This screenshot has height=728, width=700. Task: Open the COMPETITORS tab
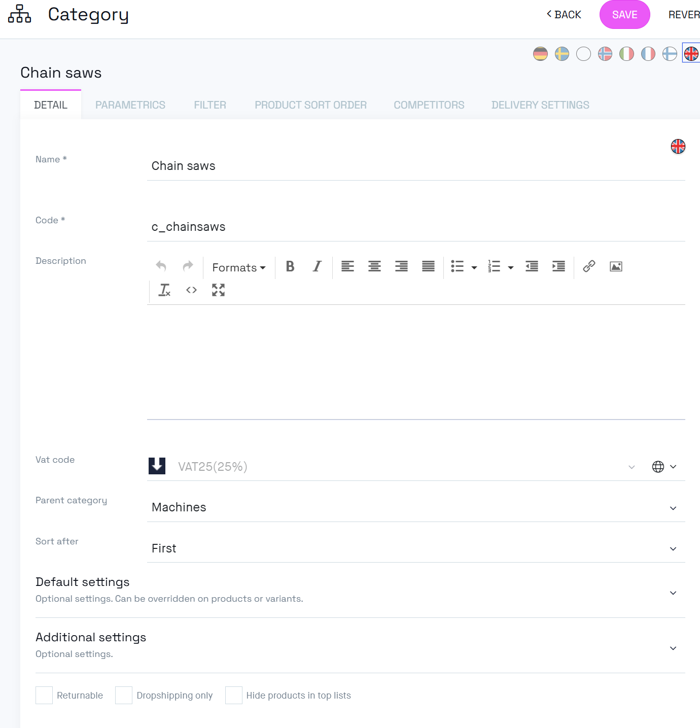coord(429,105)
